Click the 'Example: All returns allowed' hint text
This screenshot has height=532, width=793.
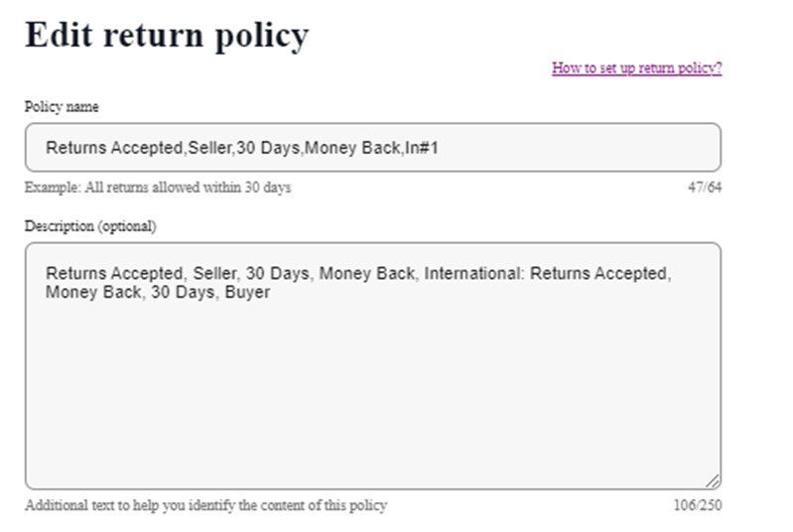coord(158,187)
